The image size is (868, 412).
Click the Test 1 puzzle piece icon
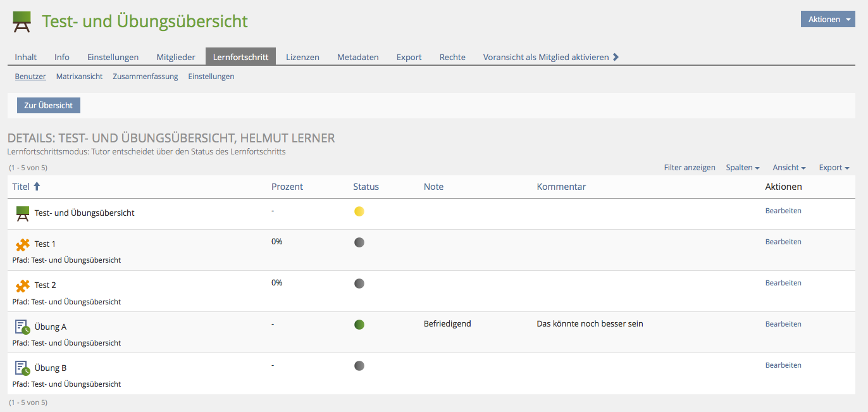click(x=23, y=244)
